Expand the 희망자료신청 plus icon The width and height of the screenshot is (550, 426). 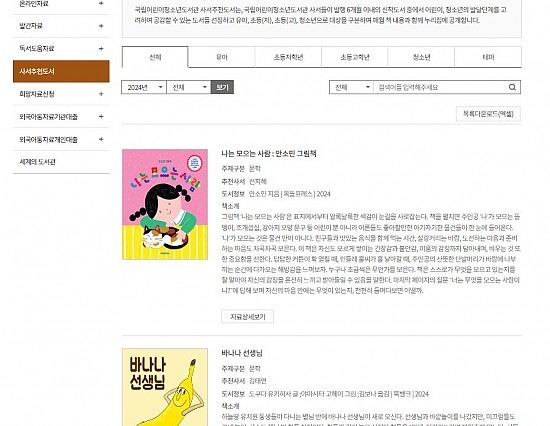coord(101,94)
